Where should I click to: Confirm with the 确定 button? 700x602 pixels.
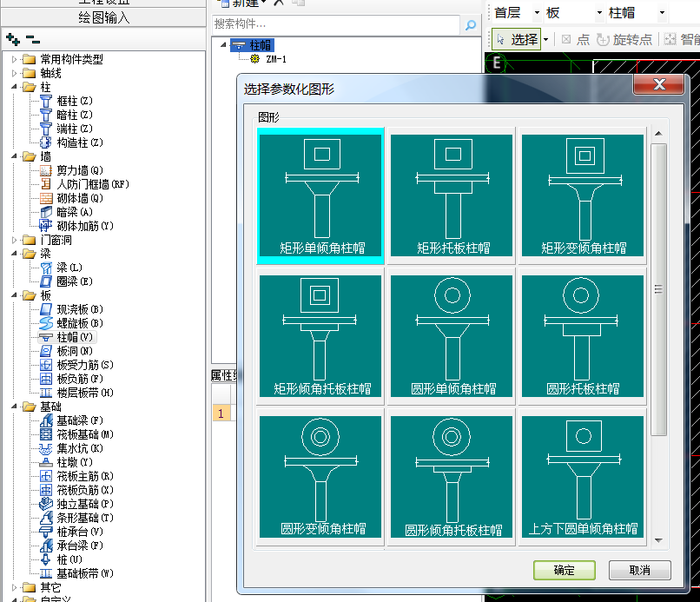(x=565, y=570)
